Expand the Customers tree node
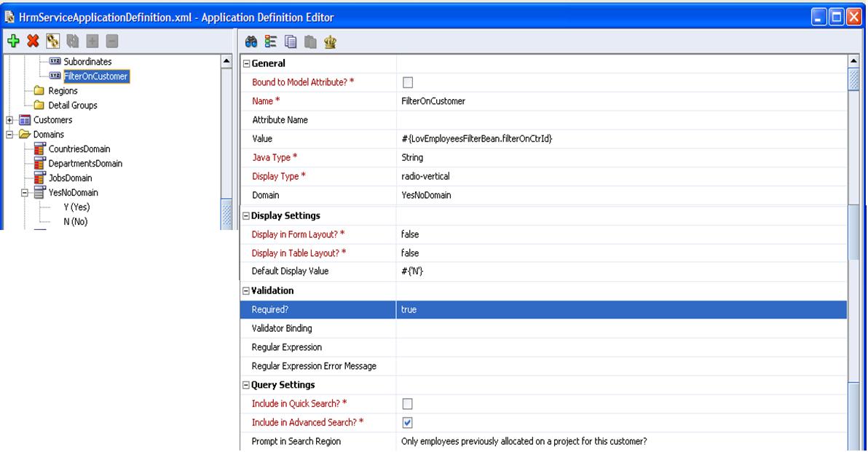Image resolution: width=868 pixels, height=452 pixels. [11, 120]
